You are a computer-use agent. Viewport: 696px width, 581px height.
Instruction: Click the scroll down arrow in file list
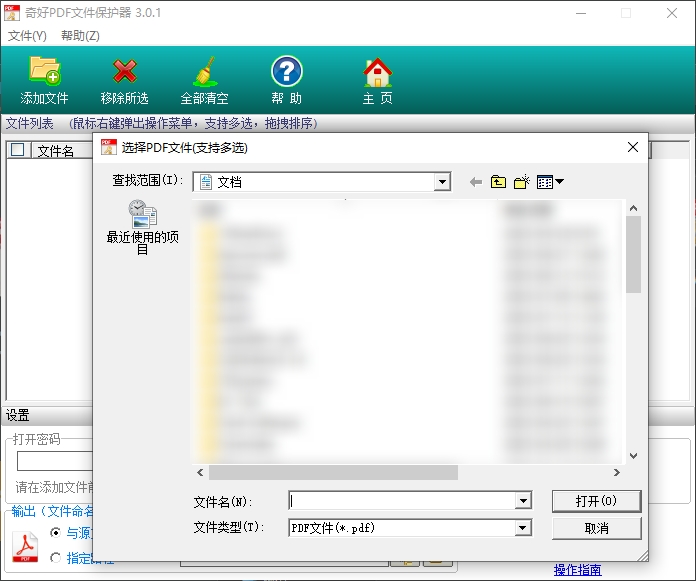(x=633, y=456)
